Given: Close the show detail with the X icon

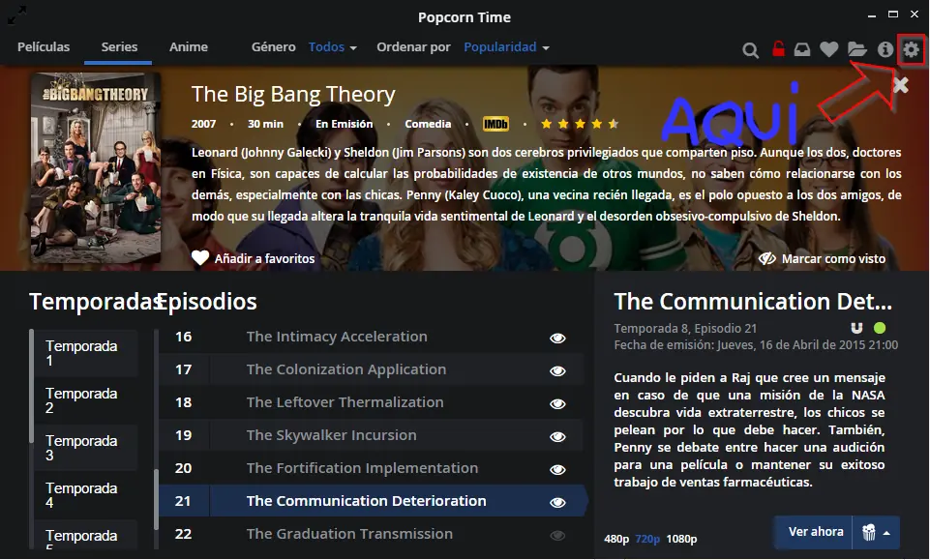Looking at the screenshot, I should (x=900, y=85).
